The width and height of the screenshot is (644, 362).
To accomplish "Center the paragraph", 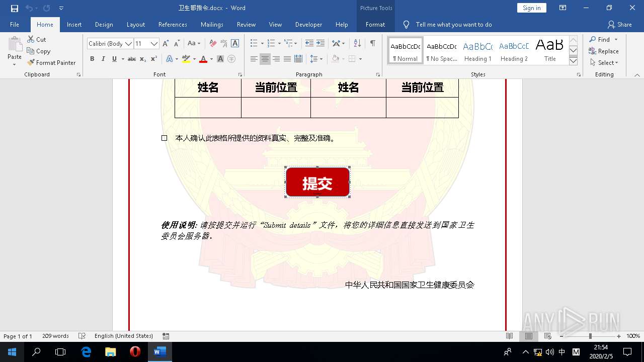I will coord(265,59).
